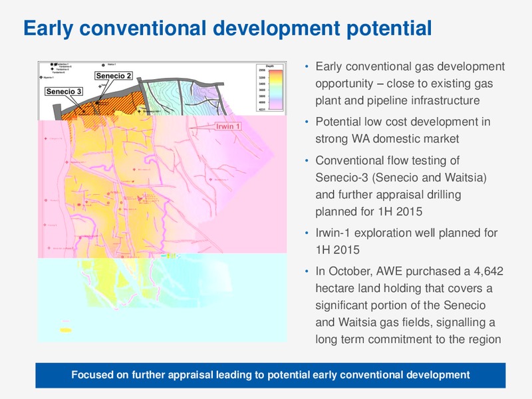Select the 'Senecio 2' map label
532x399 pixels.
click(113, 76)
